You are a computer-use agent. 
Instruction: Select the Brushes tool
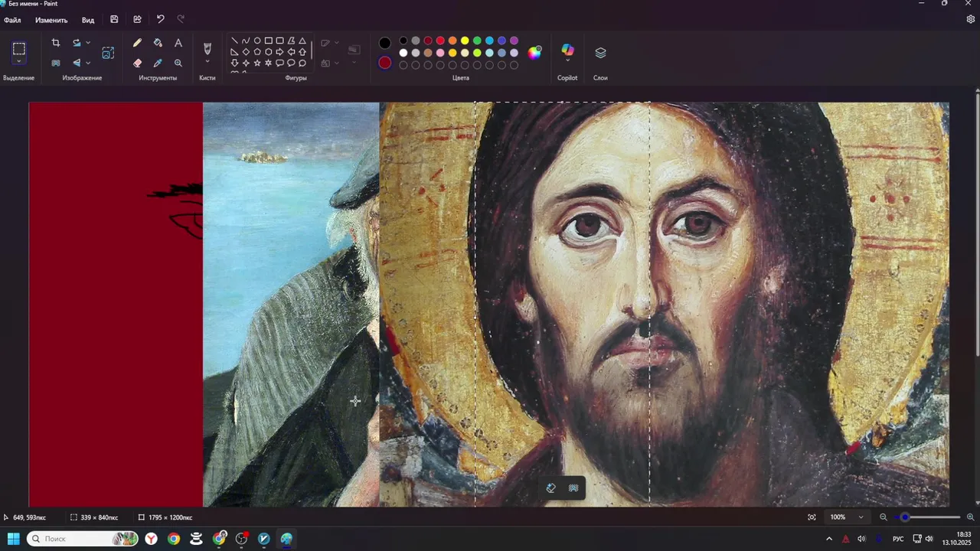(207, 48)
